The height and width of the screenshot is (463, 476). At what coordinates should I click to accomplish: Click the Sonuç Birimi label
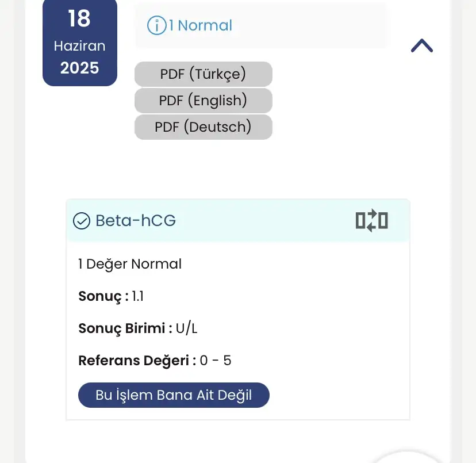[125, 329]
